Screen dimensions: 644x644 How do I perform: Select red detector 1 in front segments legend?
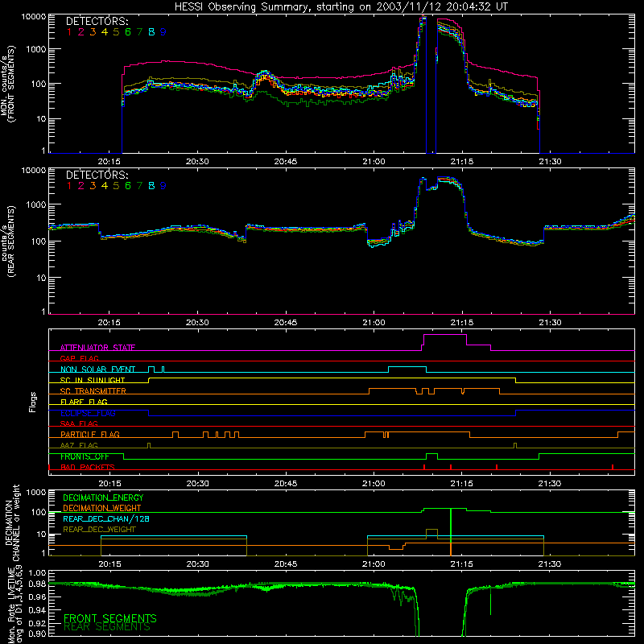pyautogui.click(x=69, y=32)
